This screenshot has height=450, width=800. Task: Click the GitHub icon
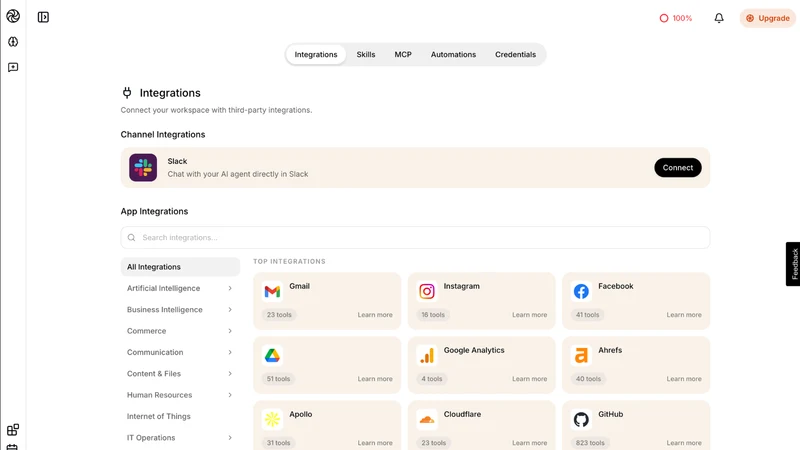click(581, 419)
